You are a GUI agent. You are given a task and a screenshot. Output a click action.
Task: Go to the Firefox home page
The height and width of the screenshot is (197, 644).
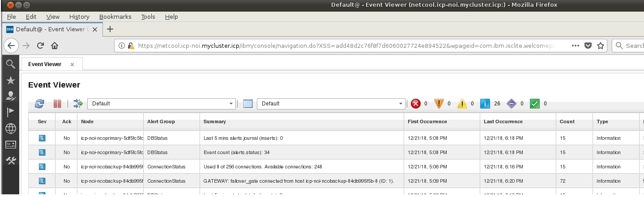pos(55,46)
